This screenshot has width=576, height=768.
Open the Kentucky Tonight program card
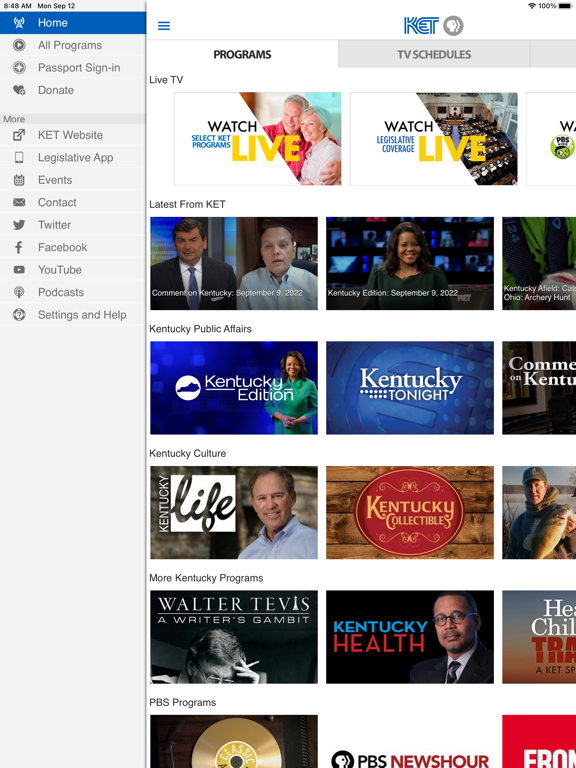(x=410, y=388)
